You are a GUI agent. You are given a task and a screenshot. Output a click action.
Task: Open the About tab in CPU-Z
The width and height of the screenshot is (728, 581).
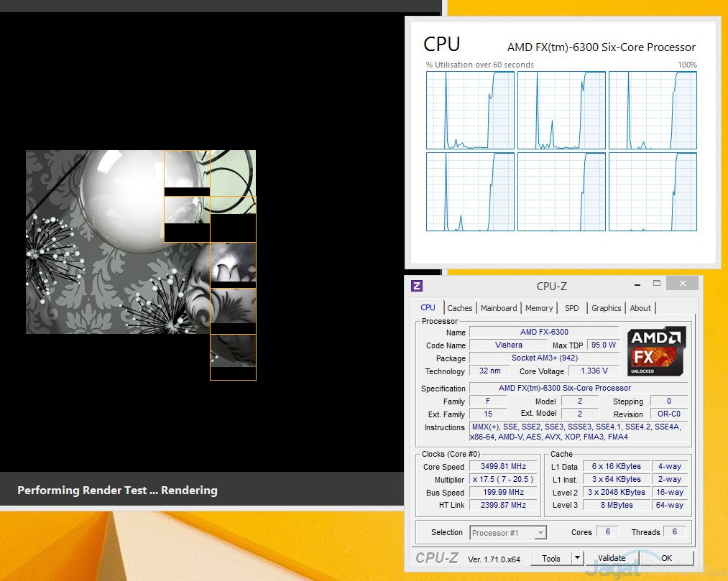[x=640, y=308]
